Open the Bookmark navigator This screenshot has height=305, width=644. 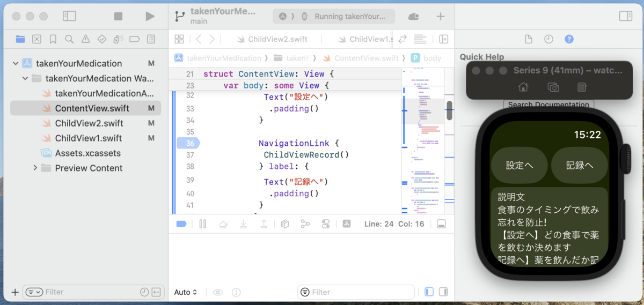(x=53, y=39)
